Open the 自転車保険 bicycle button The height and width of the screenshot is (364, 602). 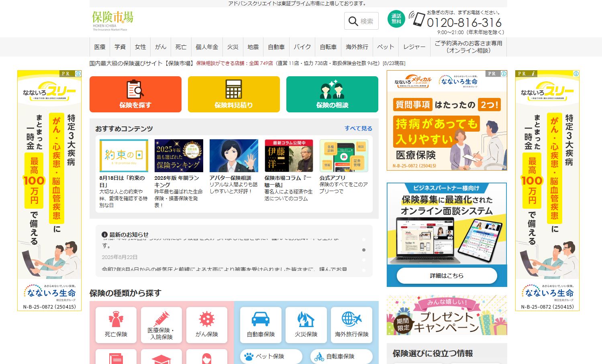[341, 356]
